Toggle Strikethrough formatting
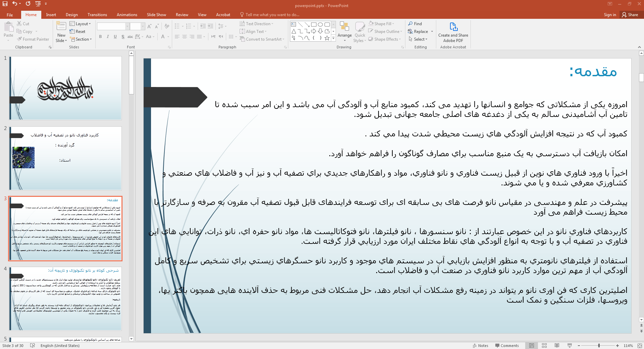This screenshot has height=349, width=644. [130, 37]
